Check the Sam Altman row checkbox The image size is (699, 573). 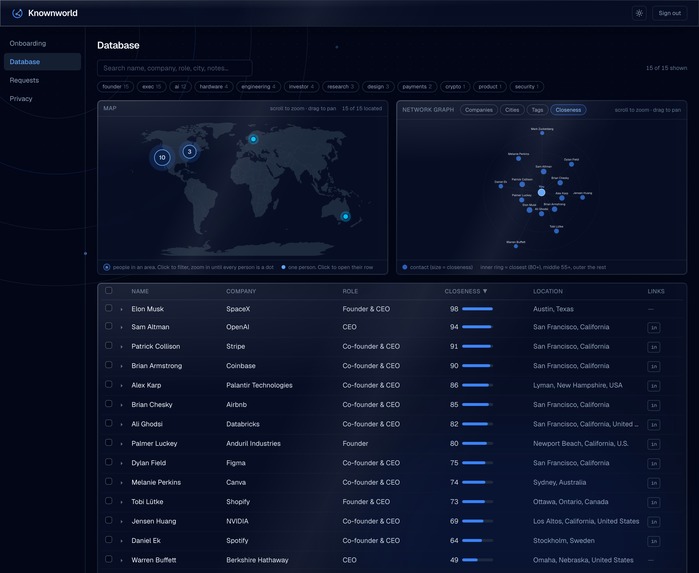(108, 326)
